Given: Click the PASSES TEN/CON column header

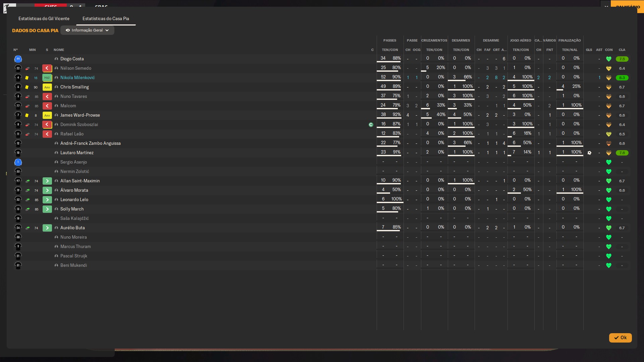Looking at the screenshot, I should pyautogui.click(x=390, y=50).
